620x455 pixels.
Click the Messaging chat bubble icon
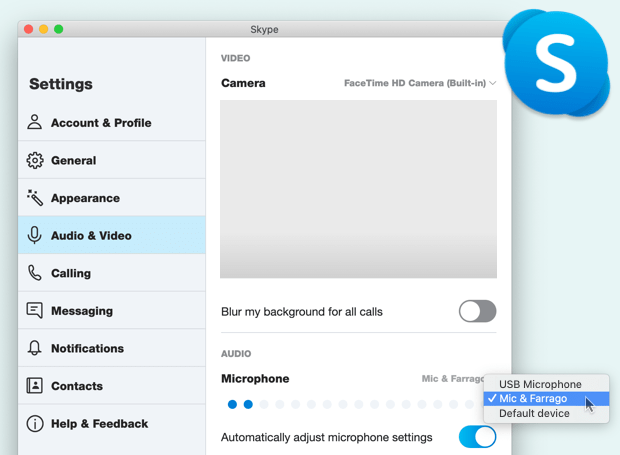click(34, 310)
